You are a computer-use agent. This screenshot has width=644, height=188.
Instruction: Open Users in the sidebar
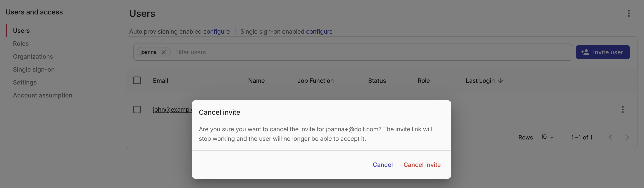pyautogui.click(x=21, y=31)
